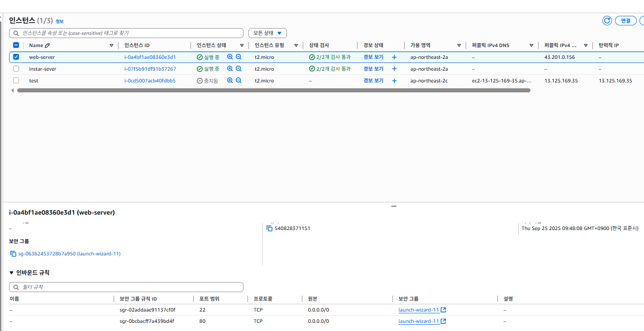
Task: Click the scroll-left arrow of table scrollbar
Action: tap(12, 90)
